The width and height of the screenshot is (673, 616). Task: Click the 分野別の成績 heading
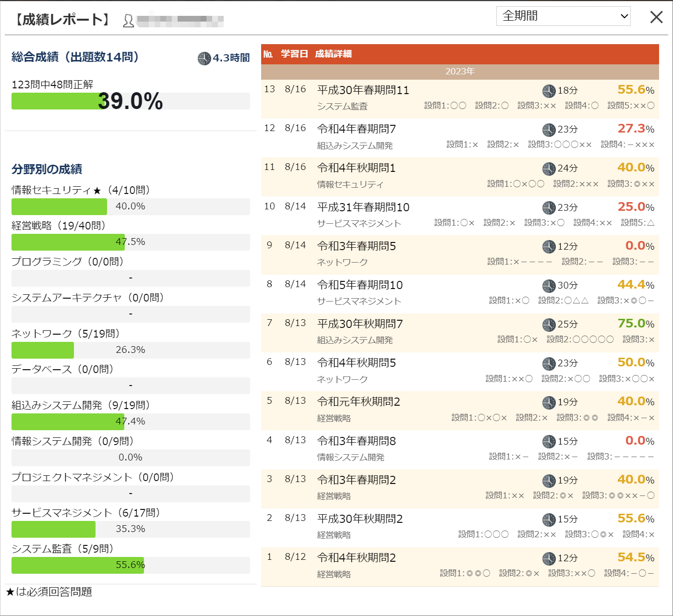pos(47,169)
